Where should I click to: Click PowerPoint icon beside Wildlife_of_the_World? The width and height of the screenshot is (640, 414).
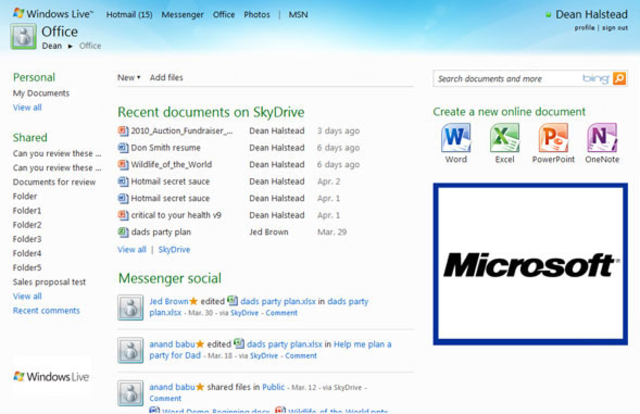[123, 164]
